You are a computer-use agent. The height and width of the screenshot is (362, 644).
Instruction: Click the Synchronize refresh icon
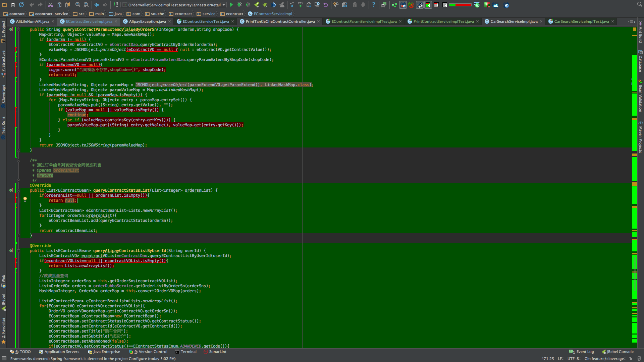pyautogui.click(x=21, y=5)
